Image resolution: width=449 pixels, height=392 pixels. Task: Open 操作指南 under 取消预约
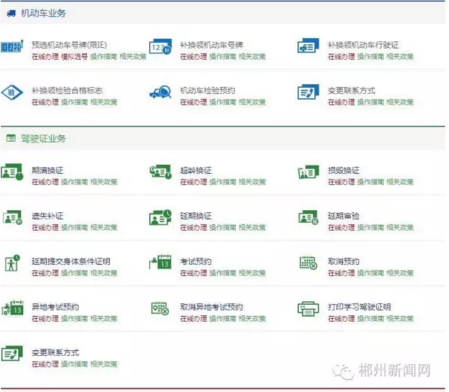pos(370,273)
